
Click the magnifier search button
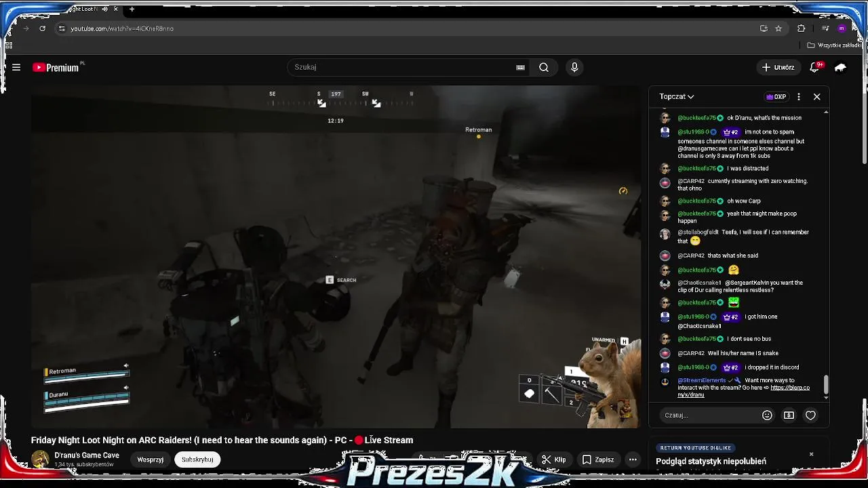(544, 67)
